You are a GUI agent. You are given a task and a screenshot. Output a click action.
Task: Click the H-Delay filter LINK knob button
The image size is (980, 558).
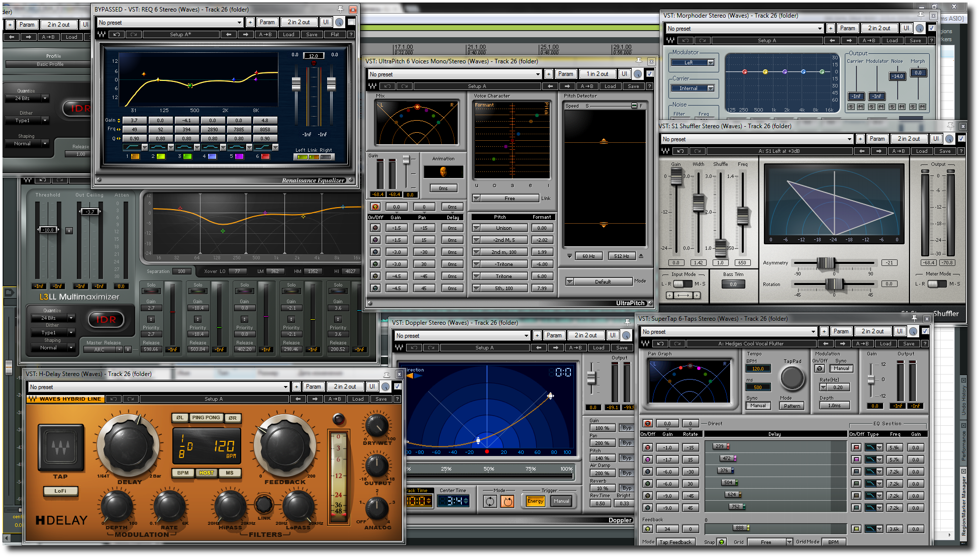click(264, 503)
